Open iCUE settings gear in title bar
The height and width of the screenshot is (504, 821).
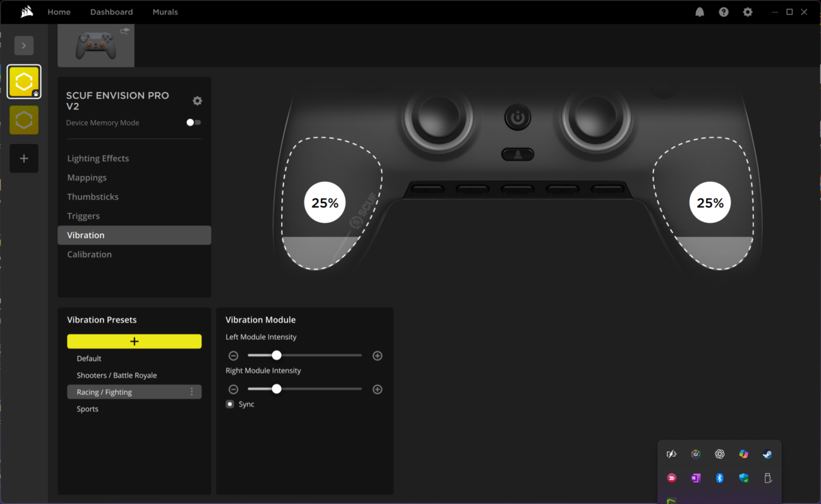click(748, 12)
